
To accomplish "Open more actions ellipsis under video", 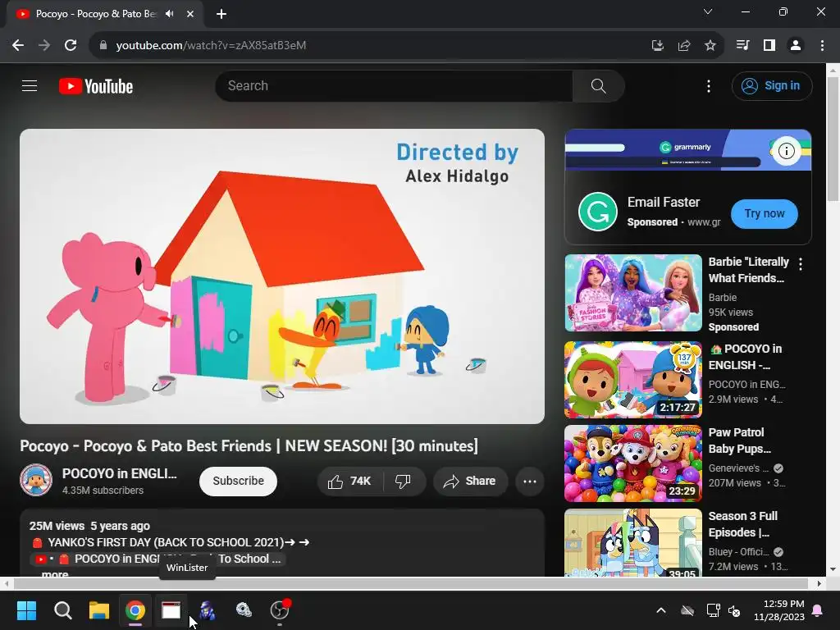I will tap(530, 481).
